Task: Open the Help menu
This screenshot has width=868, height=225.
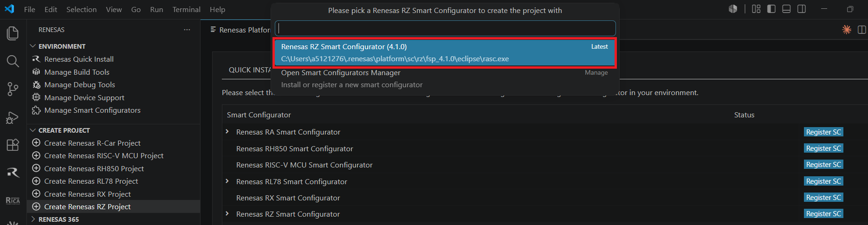Action: coord(217,9)
